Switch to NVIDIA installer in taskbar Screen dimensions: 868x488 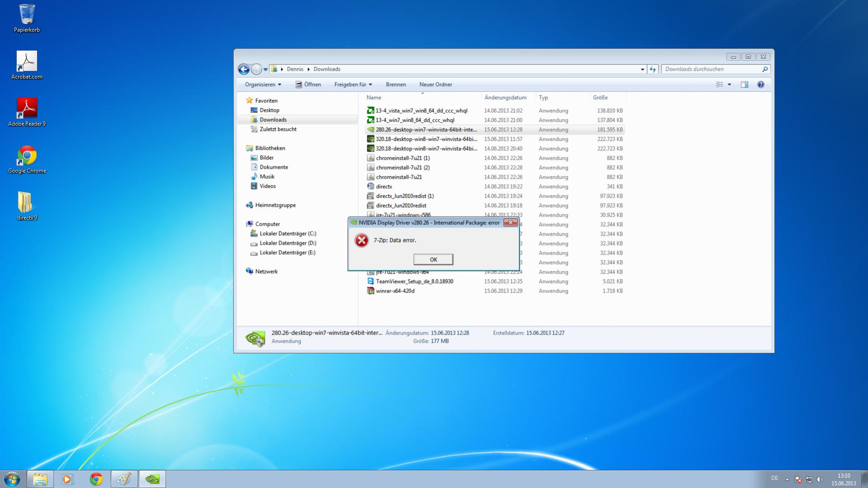pos(152,479)
